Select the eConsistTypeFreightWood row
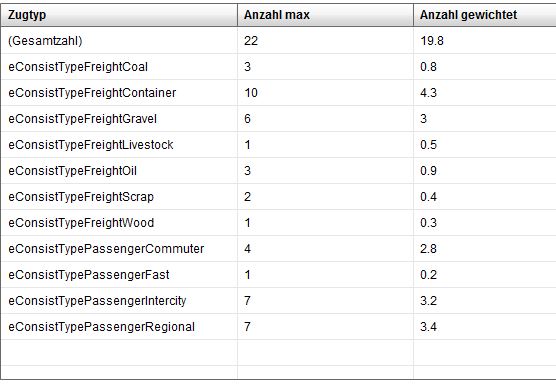The width and height of the screenshot is (556, 390). (x=278, y=223)
